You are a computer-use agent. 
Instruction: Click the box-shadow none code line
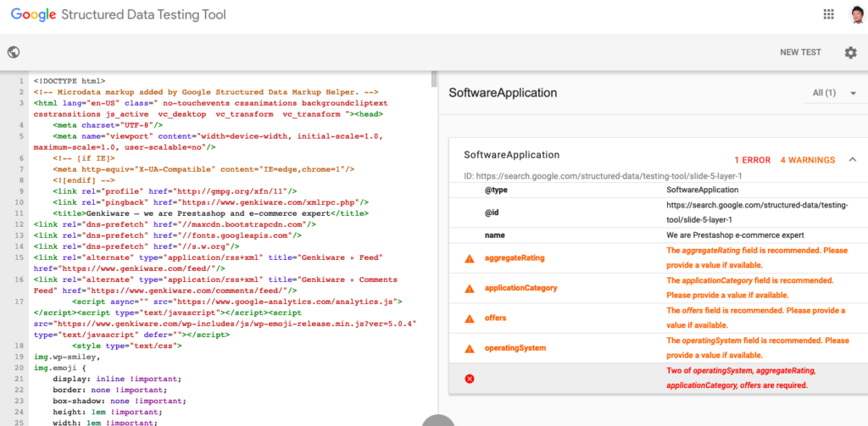[x=120, y=401]
